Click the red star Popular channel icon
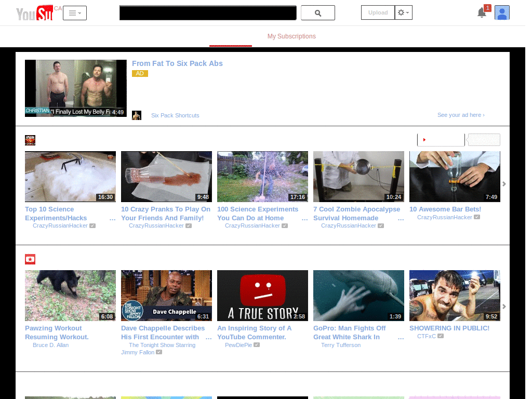Image resolution: width=532 pixels, height=399 pixels. point(30,259)
